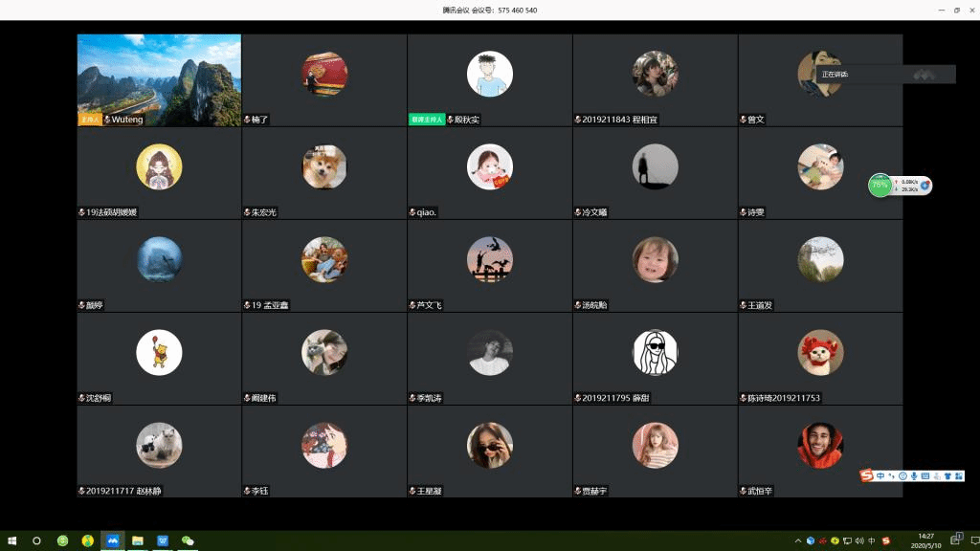Select co-host 殷秋实 participant tile
This screenshot has width=980, height=551.
(489, 80)
